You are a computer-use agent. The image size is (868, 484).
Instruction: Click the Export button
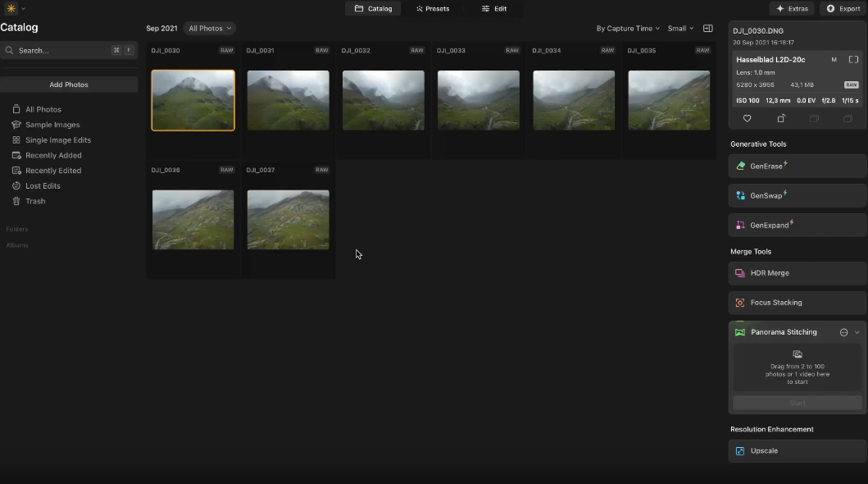pos(843,9)
